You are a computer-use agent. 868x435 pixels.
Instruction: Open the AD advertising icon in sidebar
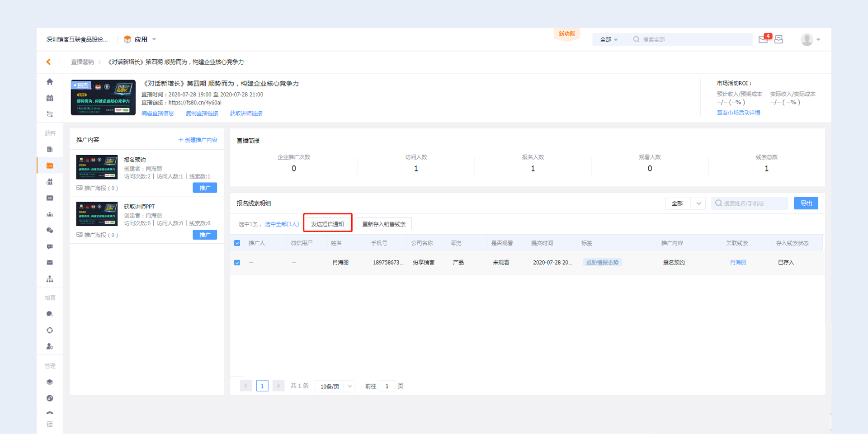(x=50, y=198)
